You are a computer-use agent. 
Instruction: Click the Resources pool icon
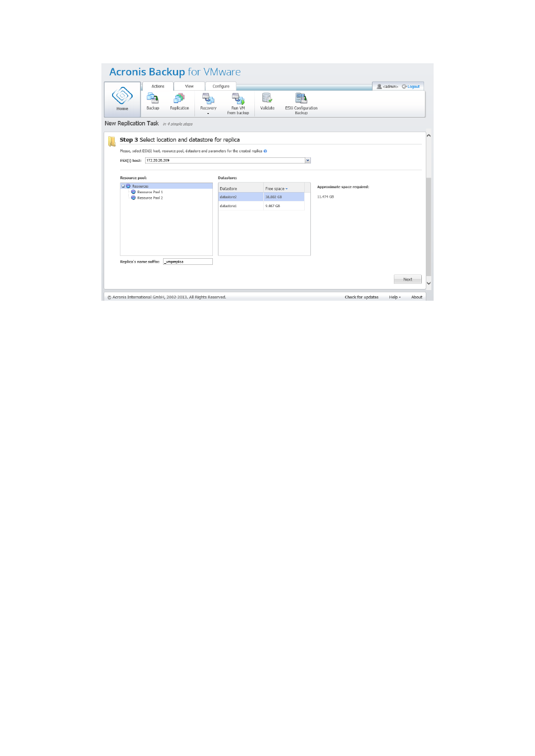pyautogui.click(x=128, y=186)
